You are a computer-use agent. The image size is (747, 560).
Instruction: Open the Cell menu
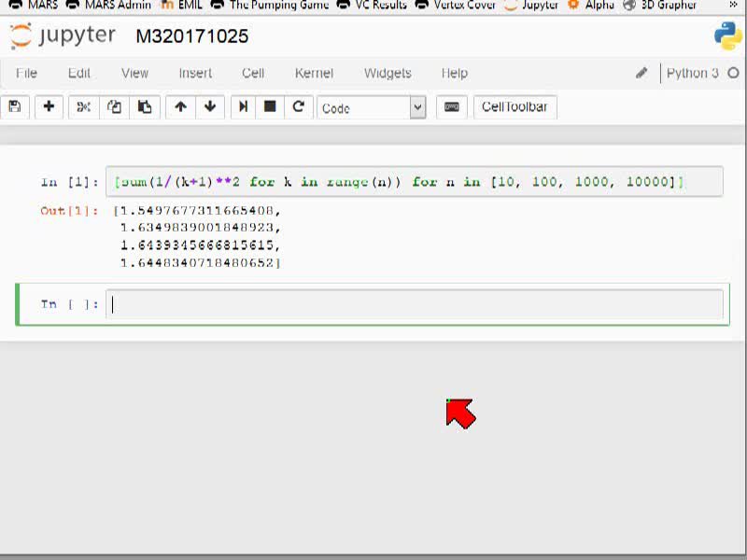253,74
